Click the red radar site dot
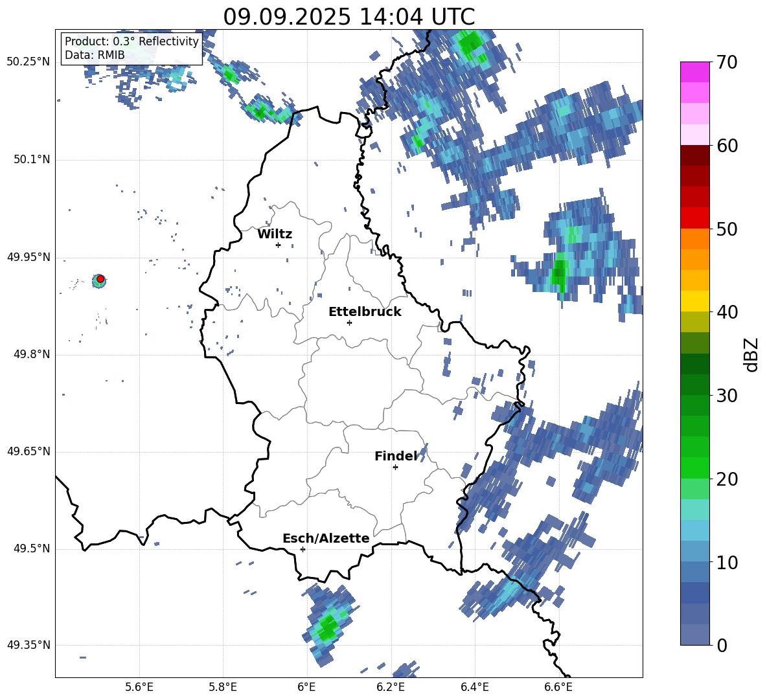This screenshot has width=767, height=700. [x=100, y=278]
